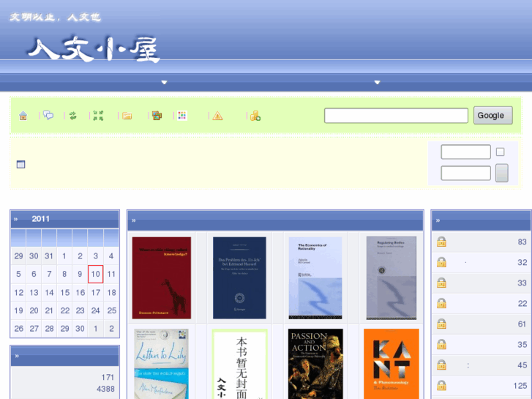Open the orange Kant book cover
This screenshot has height=399, width=532.
[391, 364]
